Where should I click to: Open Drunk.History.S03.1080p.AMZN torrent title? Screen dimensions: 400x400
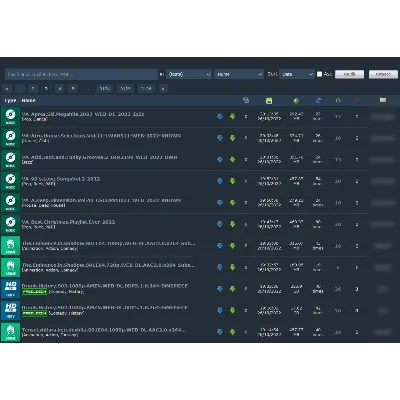[105, 286]
